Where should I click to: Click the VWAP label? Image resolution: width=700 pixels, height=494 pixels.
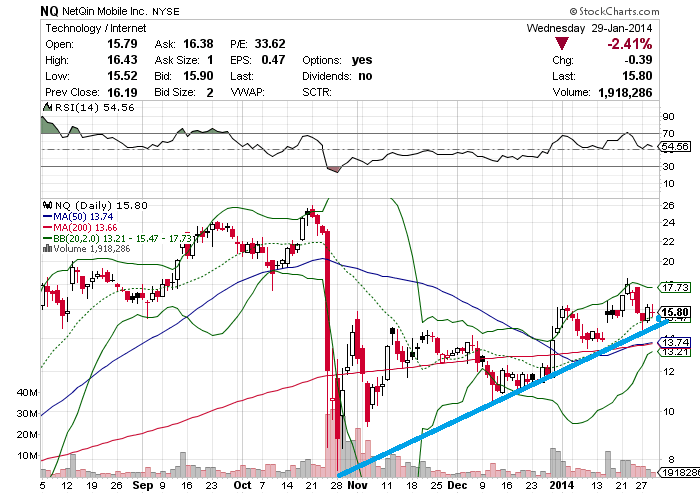pyautogui.click(x=247, y=92)
